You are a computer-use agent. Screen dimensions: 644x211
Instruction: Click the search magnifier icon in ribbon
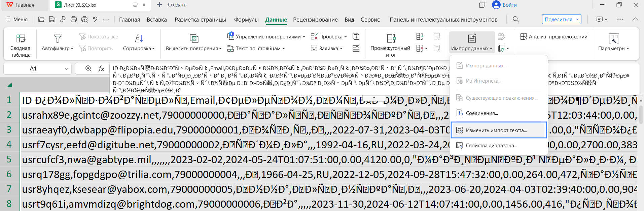coord(515,20)
